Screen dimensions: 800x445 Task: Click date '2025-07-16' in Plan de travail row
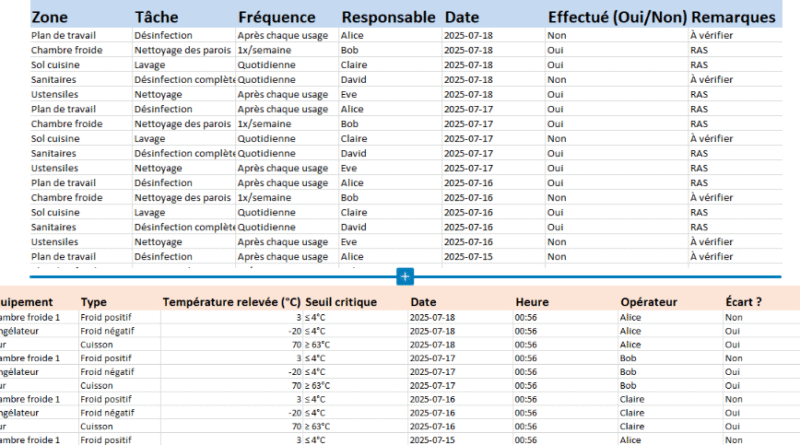pyautogui.click(x=468, y=183)
